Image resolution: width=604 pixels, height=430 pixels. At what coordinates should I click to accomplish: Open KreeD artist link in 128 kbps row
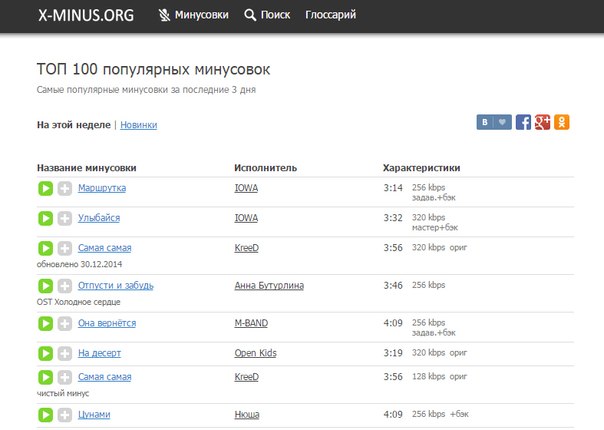(x=247, y=377)
